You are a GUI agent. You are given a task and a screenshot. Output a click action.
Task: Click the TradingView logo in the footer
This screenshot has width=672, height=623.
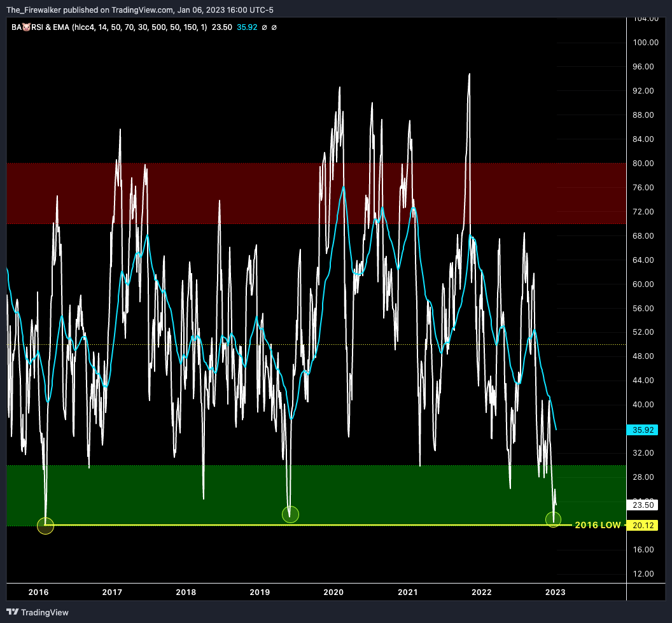click(38, 612)
